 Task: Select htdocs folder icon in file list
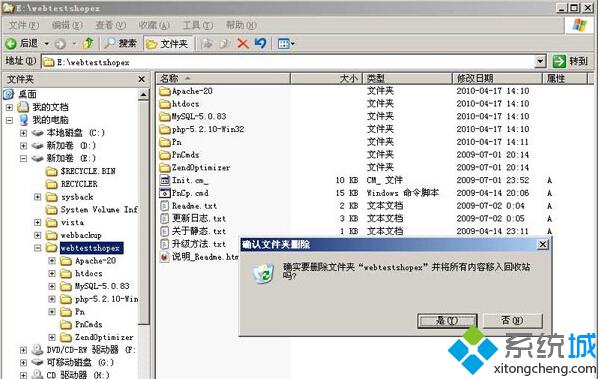[x=165, y=104]
